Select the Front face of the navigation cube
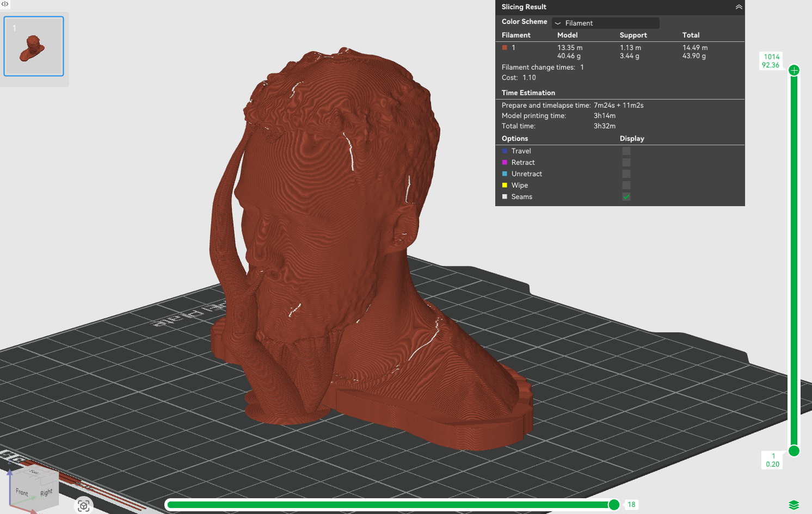 coord(22,491)
